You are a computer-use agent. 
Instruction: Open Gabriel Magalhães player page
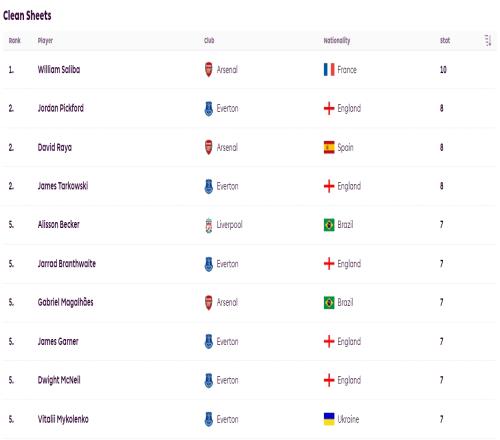coord(65,303)
